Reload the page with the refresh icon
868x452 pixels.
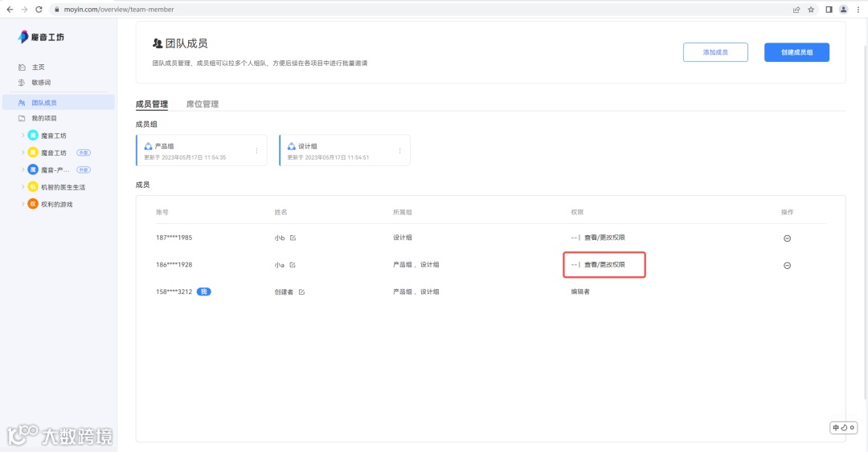pyautogui.click(x=39, y=10)
